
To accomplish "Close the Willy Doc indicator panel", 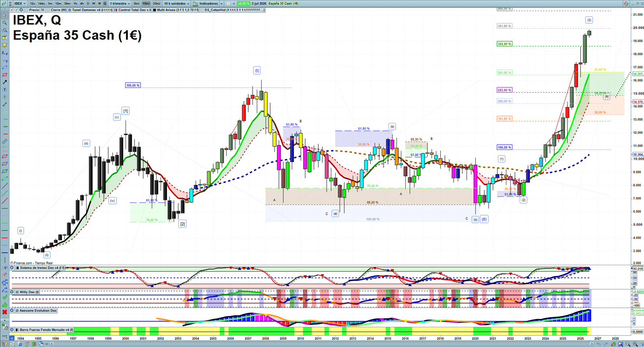I will [x=12, y=292].
